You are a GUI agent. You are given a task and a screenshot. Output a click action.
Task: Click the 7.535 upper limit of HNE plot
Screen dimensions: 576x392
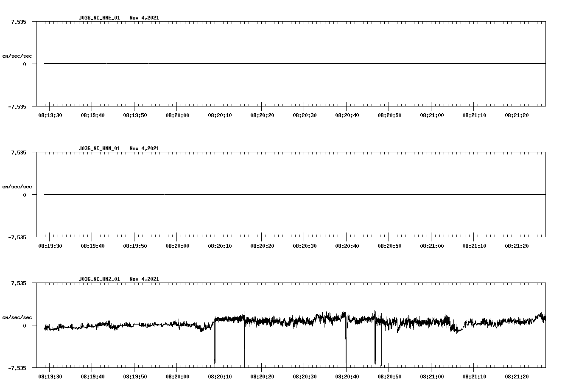[x=18, y=22]
